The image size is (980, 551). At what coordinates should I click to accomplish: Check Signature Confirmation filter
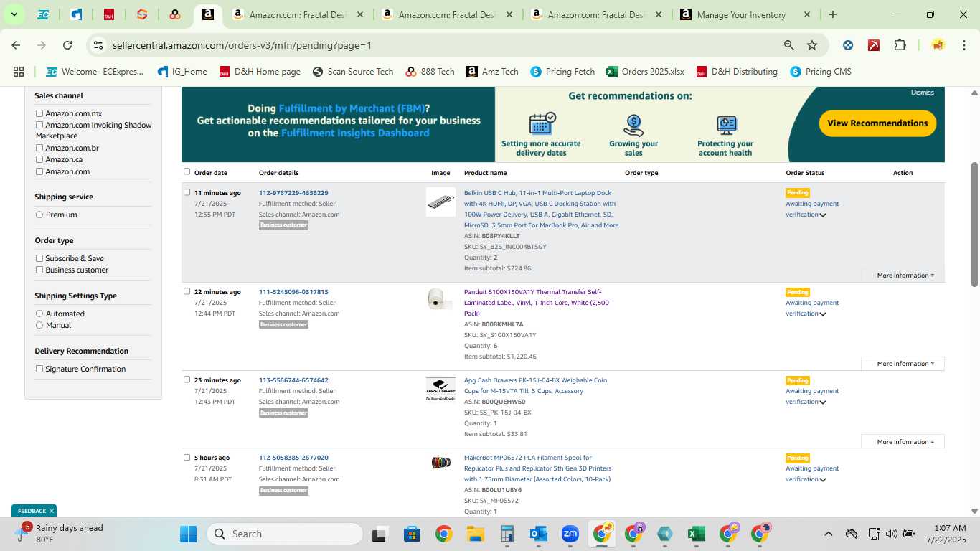point(39,369)
